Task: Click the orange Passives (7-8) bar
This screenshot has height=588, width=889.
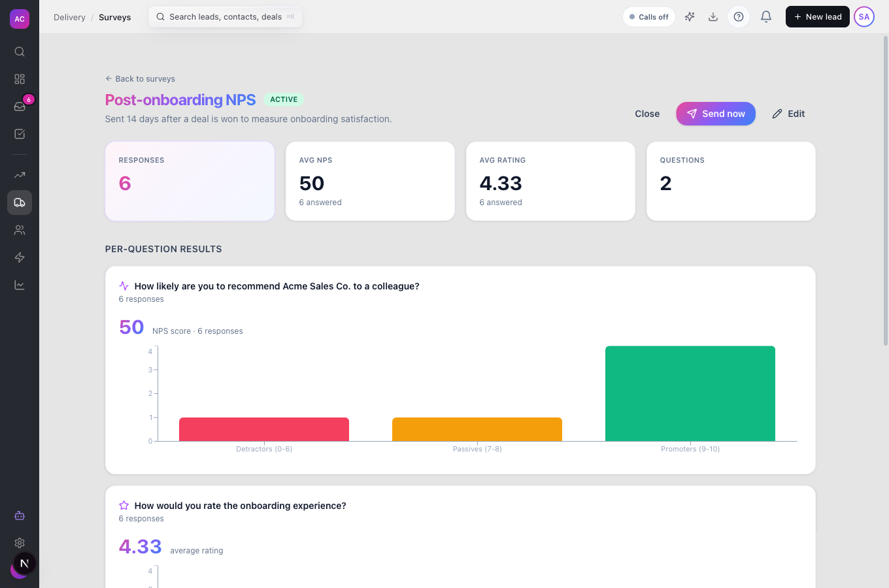Action: (x=477, y=429)
